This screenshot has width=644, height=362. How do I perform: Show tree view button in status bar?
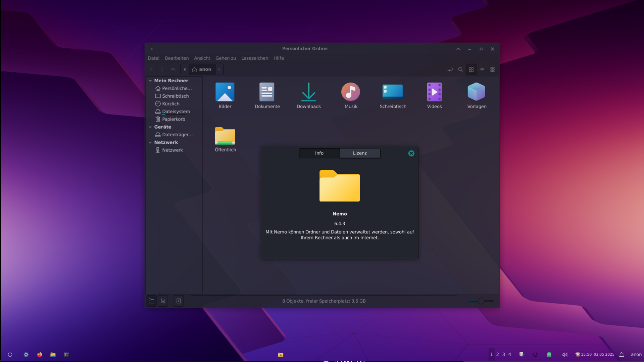tap(163, 301)
